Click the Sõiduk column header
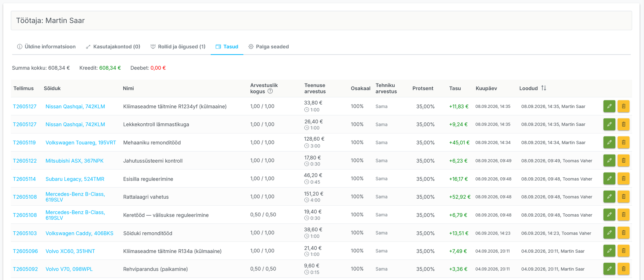Screen dimensions: 644x280 coord(52,88)
